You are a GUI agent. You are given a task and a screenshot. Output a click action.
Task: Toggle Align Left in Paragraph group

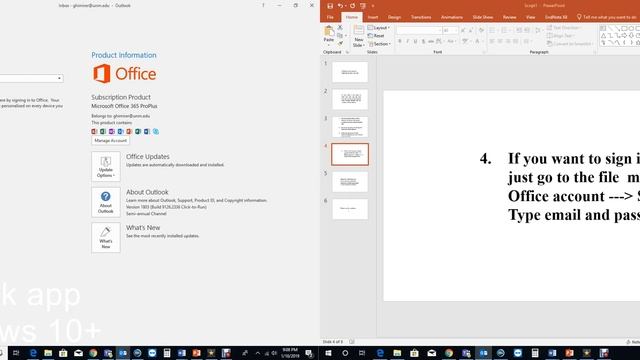492,41
